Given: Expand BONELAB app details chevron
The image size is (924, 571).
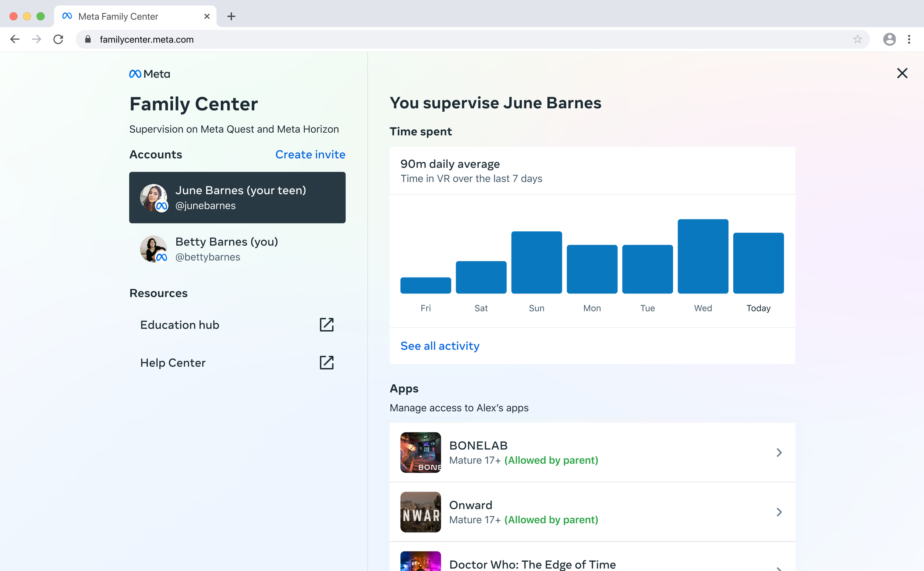Looking at the screenshot, I should coord(779,452).
